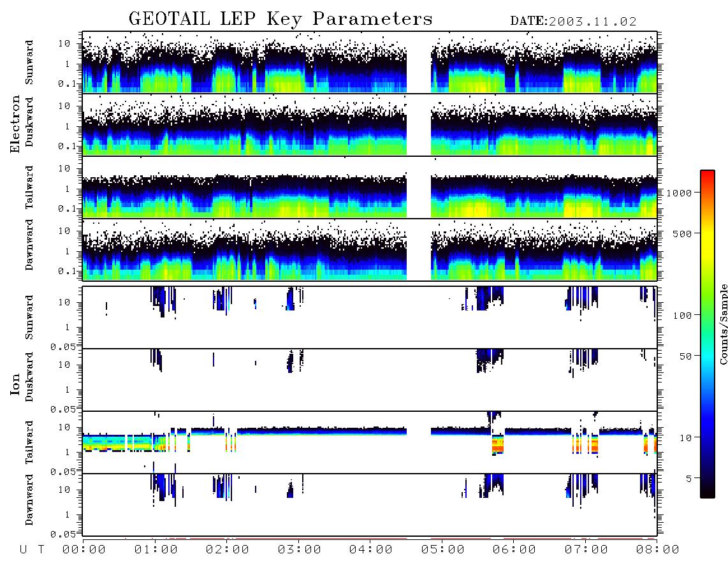Click the '5' colorbar tick value
The height and width of the screenshot is (561, 728).
tap(689, 478)
